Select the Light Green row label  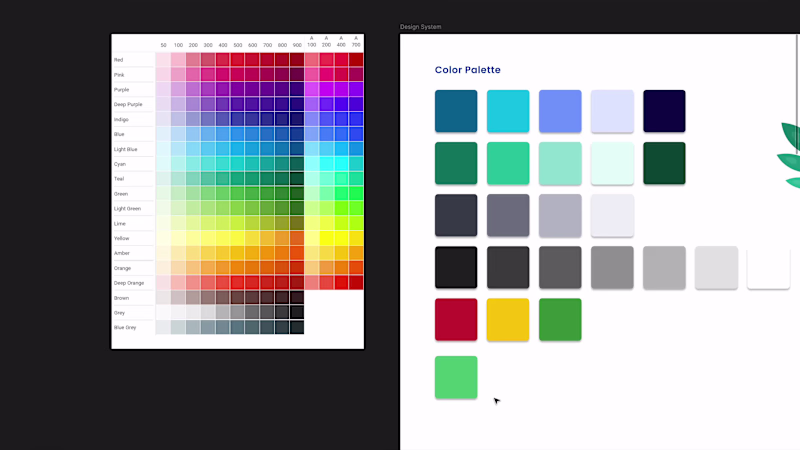point(127,208)
